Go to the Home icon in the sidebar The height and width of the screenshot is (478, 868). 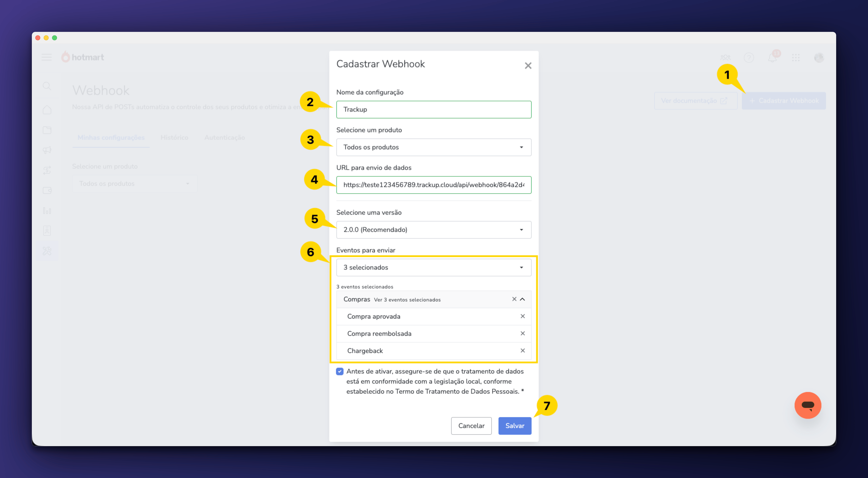point(47,110)
